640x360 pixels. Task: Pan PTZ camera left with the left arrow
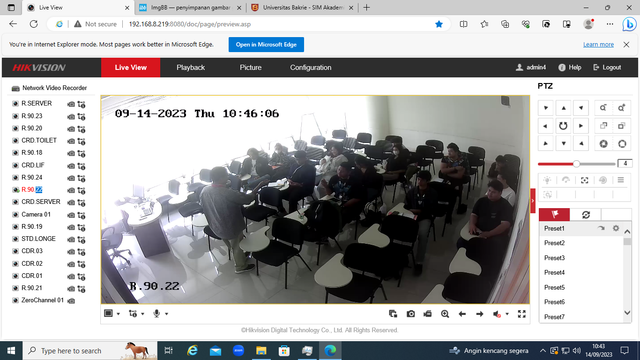(546, 126)
